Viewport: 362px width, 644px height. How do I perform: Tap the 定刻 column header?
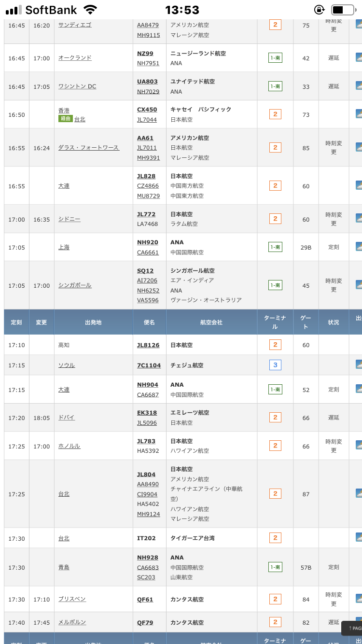(16, 322)
